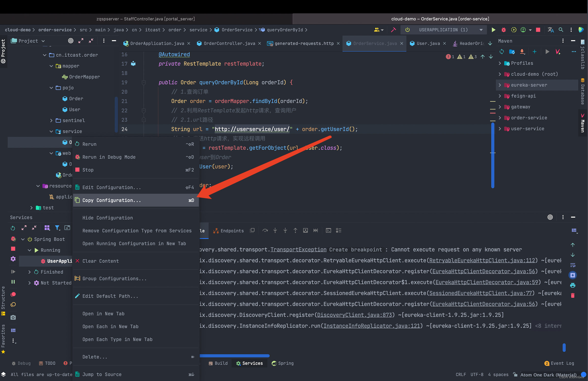The image size is (588, 381).
Task: Switch to the Endpoints tab
Action: pyautogui.click(x=228, y=230)
